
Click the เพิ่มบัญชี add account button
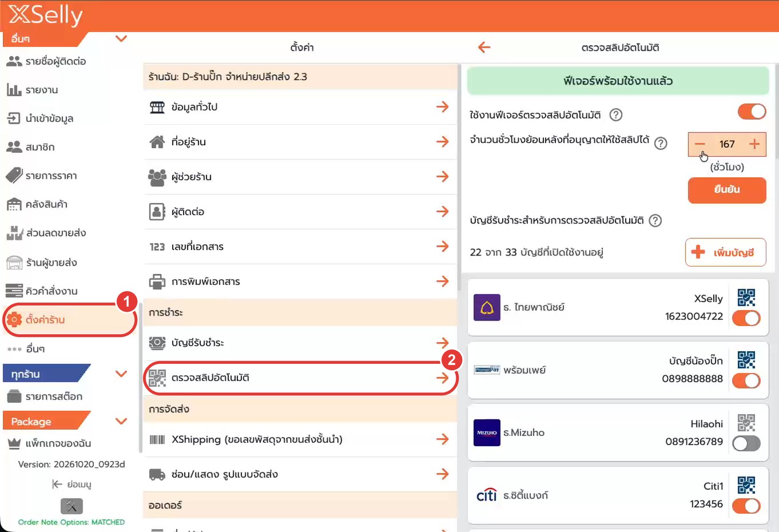(x=725, y=252)
